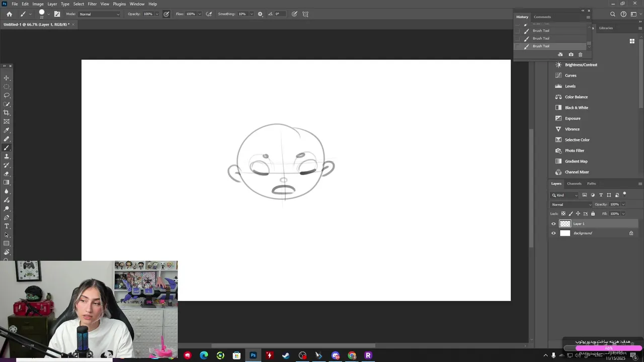This screenshot has height=362, width=644.
Task: Open the Plugins menu
Action: (119, 4)
